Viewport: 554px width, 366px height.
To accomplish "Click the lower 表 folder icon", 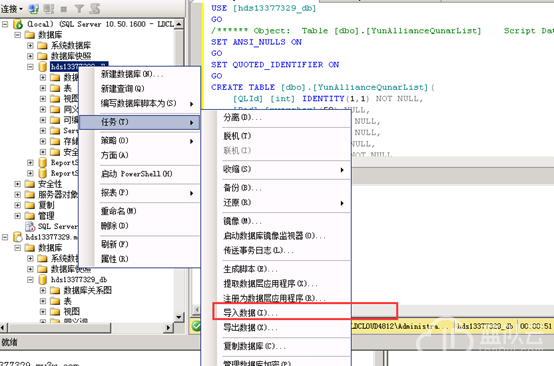I will [x=55, y=301].
